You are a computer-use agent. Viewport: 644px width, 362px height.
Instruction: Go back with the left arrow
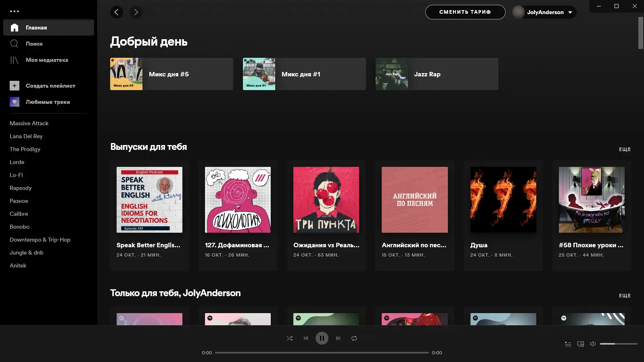pyautogui.click(x=117, y=12)
